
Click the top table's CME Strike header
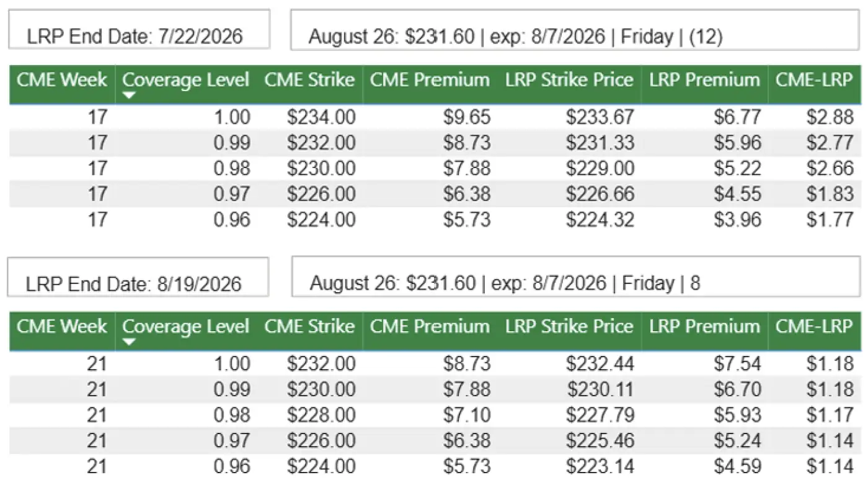tap(309, 80)
